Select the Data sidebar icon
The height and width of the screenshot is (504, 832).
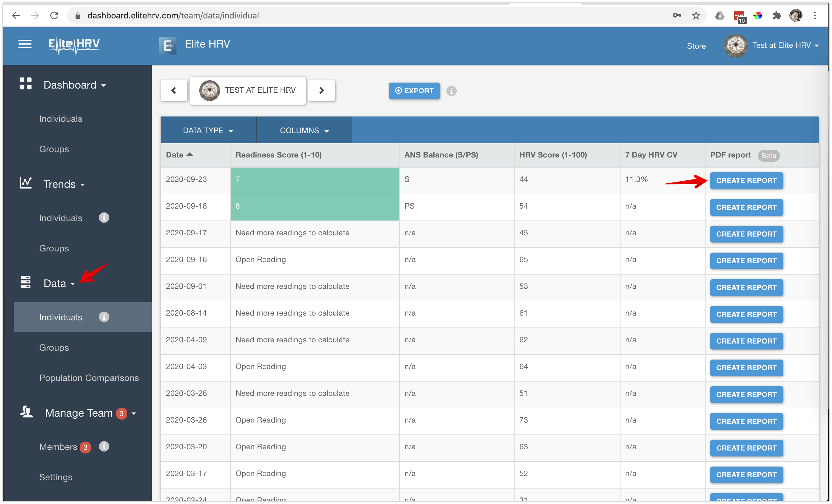click(x=25, y=282)
